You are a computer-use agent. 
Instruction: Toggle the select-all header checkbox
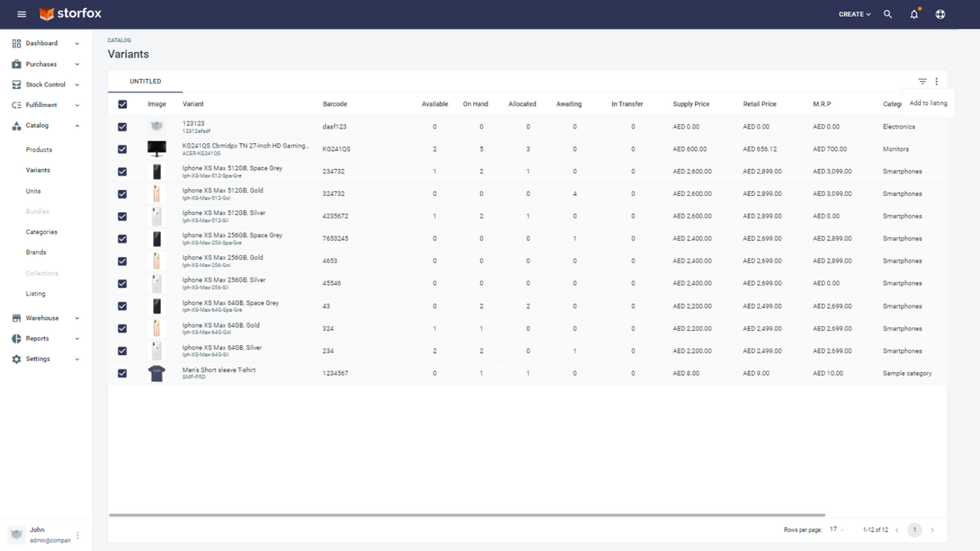point(122,104)
